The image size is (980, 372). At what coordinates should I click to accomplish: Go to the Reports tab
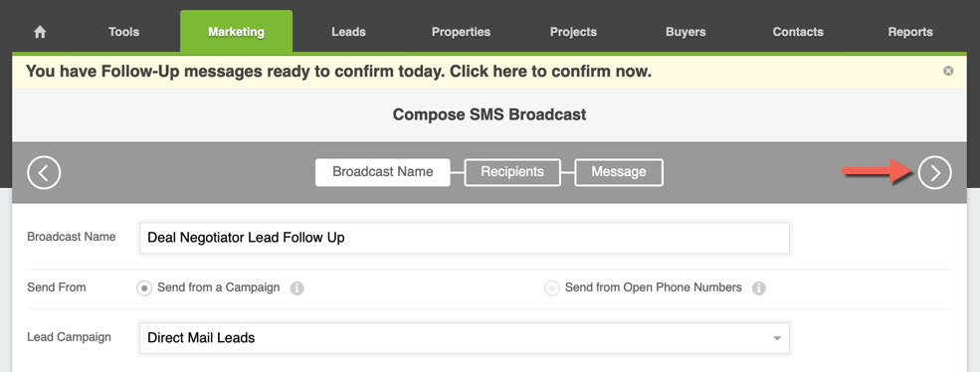(910, 32)
